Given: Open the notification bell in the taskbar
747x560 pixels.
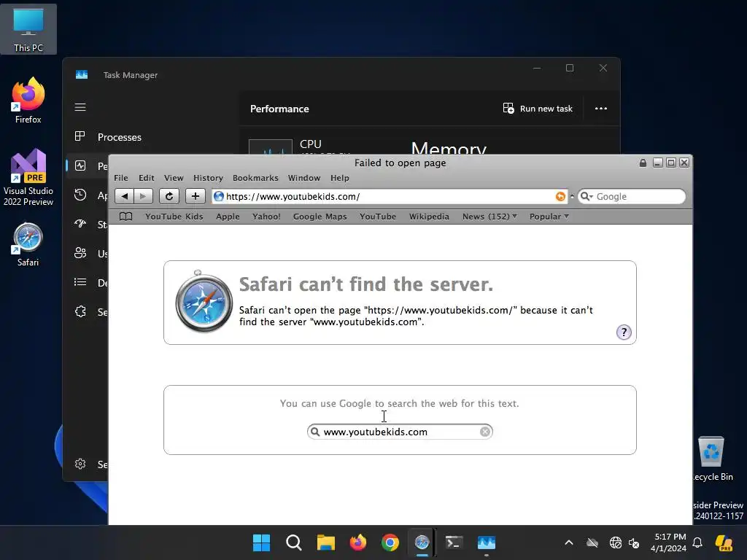Looking at the screenshot, I should point(697,542).
